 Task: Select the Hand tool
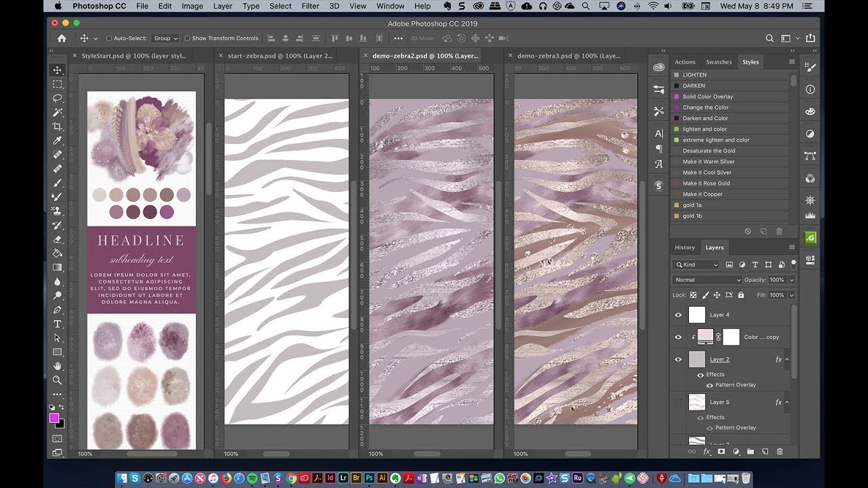point(58,366)
